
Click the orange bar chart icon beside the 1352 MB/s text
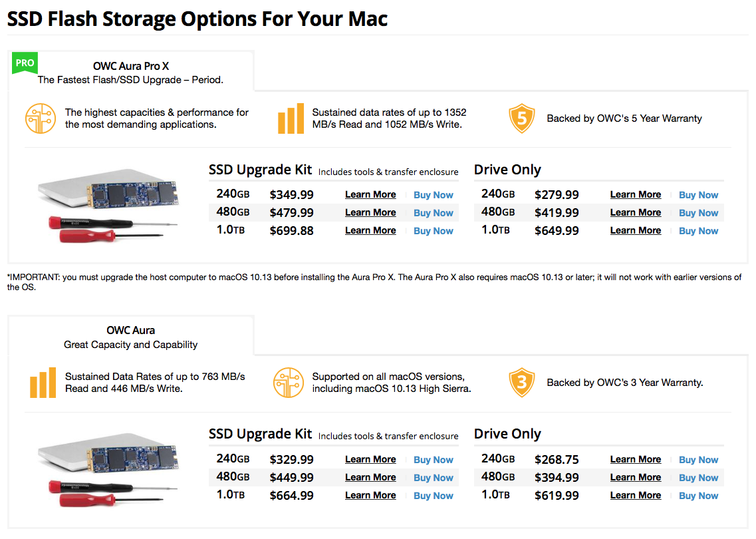coord(291,118)
